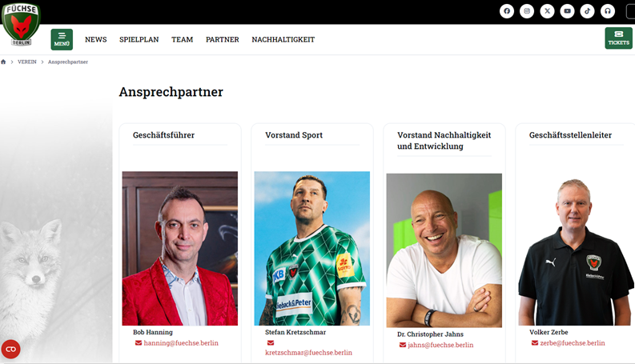Open the Instagram social icon

pyautogui.click(x=527, y=11)
